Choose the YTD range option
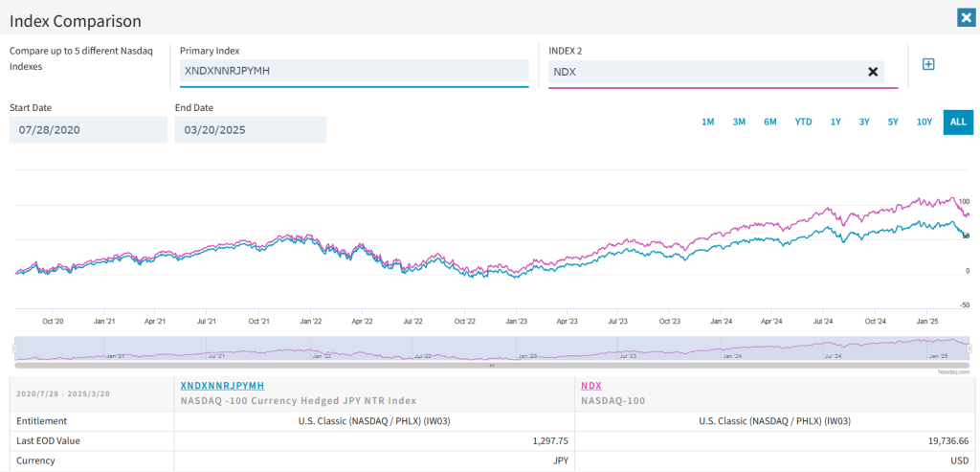This screenshot has height=472, width=980. click(803, 122)
